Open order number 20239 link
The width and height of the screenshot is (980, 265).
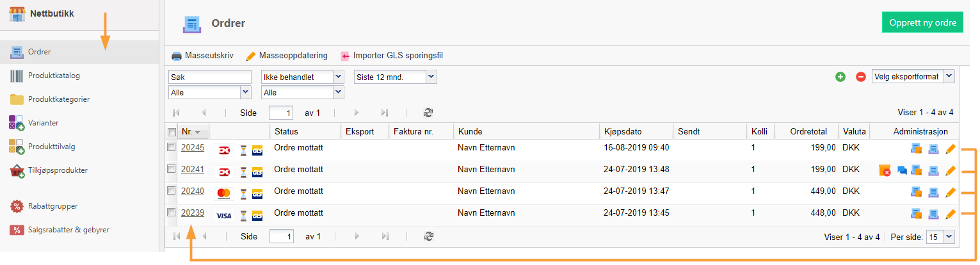[193, 213]
